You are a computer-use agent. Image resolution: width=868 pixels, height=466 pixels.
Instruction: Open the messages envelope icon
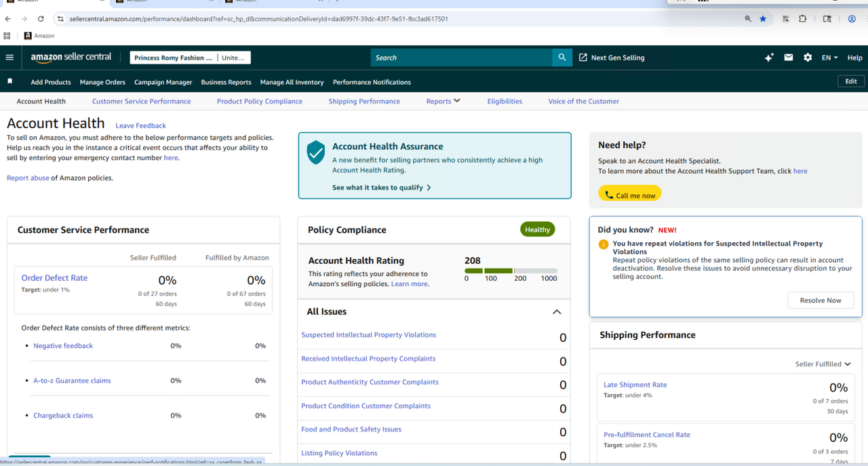pyautogui.click(x=788, y=58)
